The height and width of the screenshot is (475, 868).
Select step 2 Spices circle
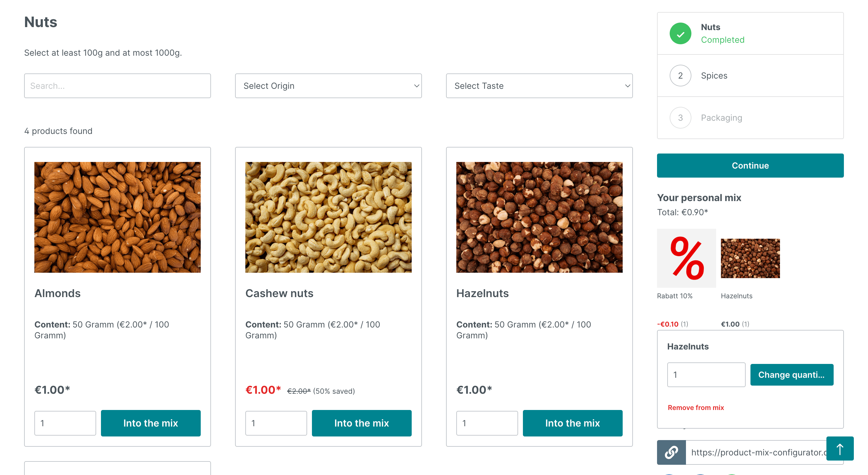coord(680,76)
